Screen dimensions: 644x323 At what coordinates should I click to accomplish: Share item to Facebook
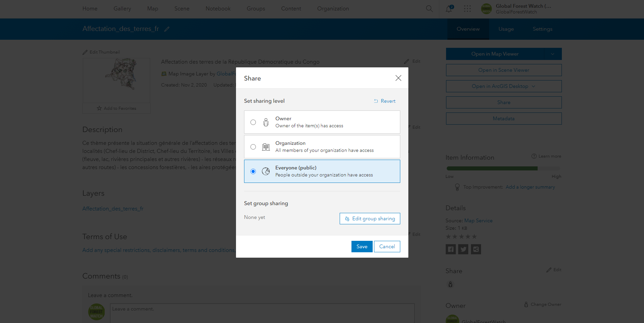[x=450, y=249]
